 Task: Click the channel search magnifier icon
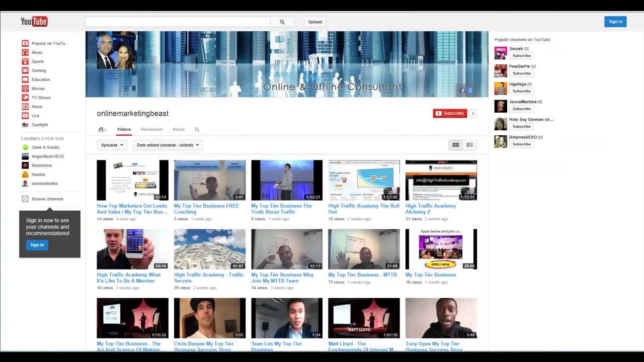[197, 130]
